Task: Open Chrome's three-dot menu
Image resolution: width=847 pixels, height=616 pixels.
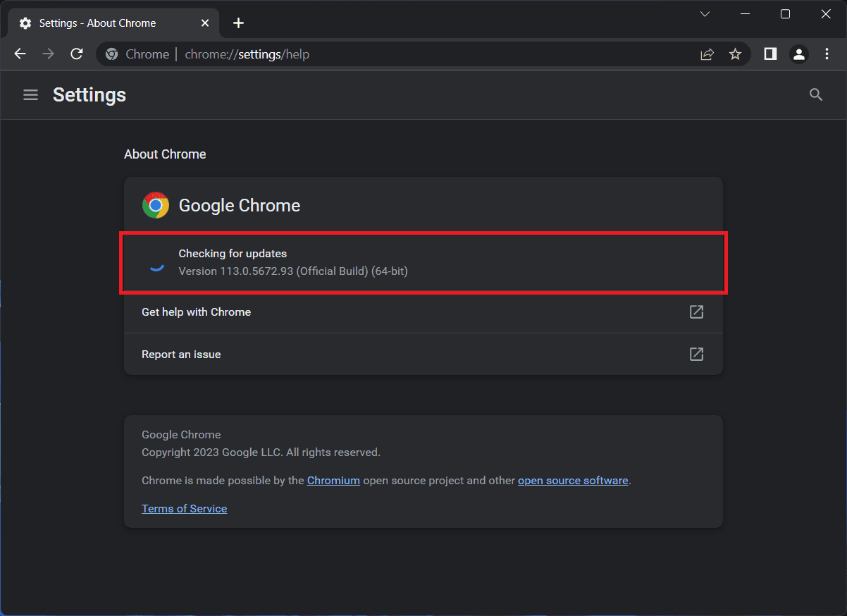Action: (827, 54)
